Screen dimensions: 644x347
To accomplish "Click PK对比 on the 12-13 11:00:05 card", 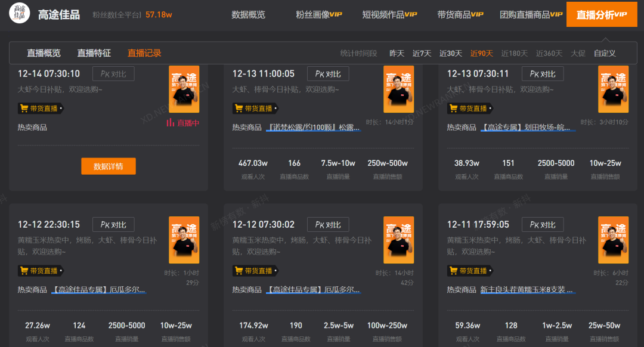I will click(x=328, y=74).
